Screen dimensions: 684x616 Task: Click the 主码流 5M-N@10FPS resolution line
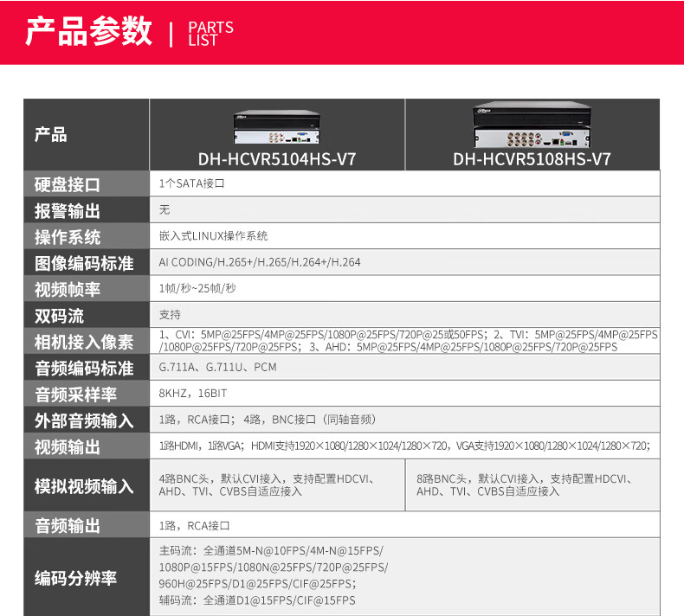(271, 550)
